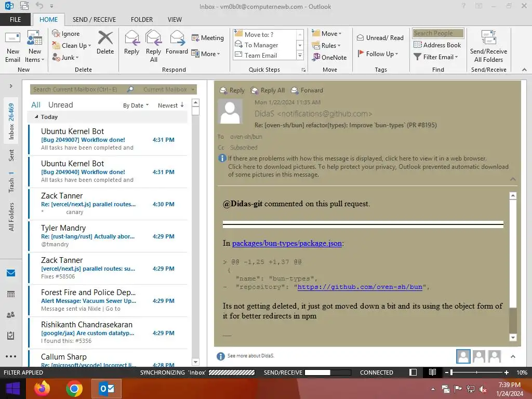Open the Address Book
The width and height of the screenshot is (532, 399).
coord(437,45)
